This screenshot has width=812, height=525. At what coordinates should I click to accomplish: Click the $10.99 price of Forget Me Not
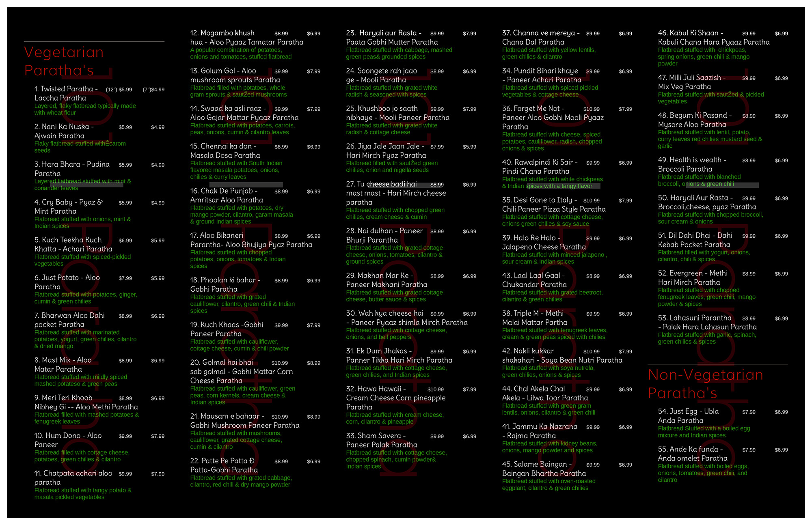coord(591,109)
